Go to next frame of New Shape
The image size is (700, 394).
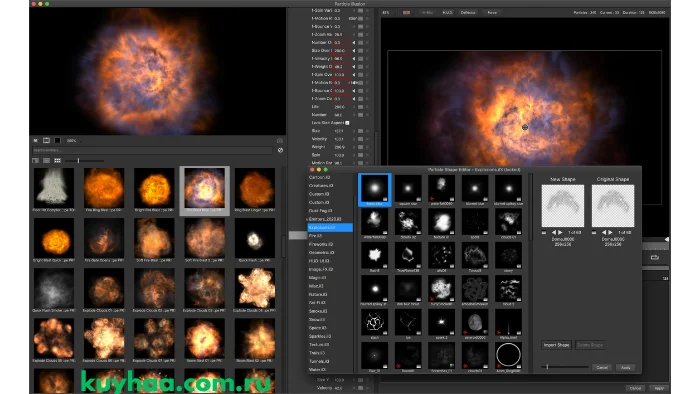(561, 232)
